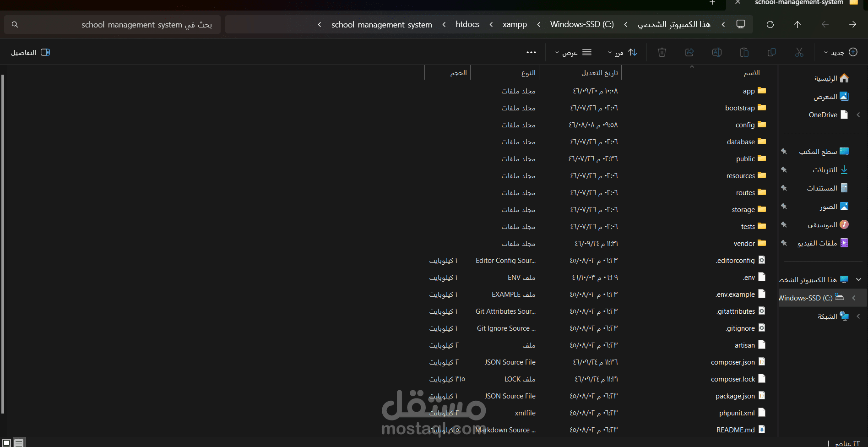The height and width of the screenshot is (447, 868).
Task: Toggle the التفاصيل details pane
Action: click(31, 52)
